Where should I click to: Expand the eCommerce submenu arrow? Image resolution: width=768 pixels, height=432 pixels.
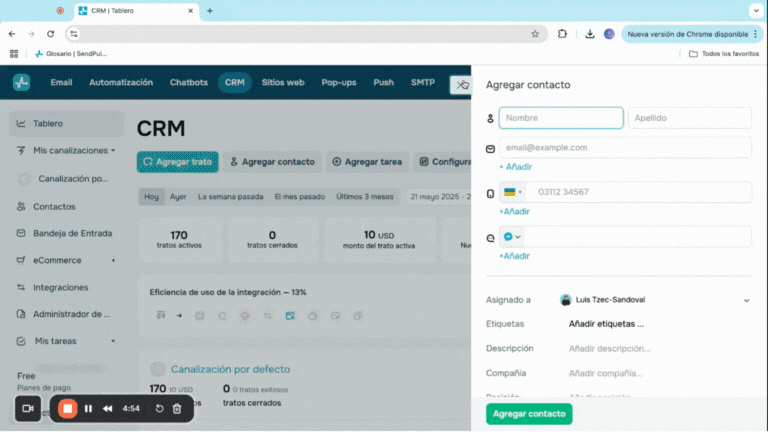click(113, 260)
